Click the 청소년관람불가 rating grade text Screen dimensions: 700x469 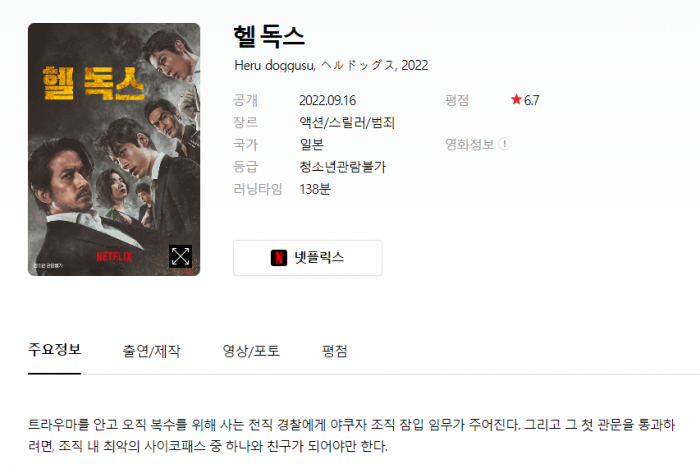tap(342, 167)
